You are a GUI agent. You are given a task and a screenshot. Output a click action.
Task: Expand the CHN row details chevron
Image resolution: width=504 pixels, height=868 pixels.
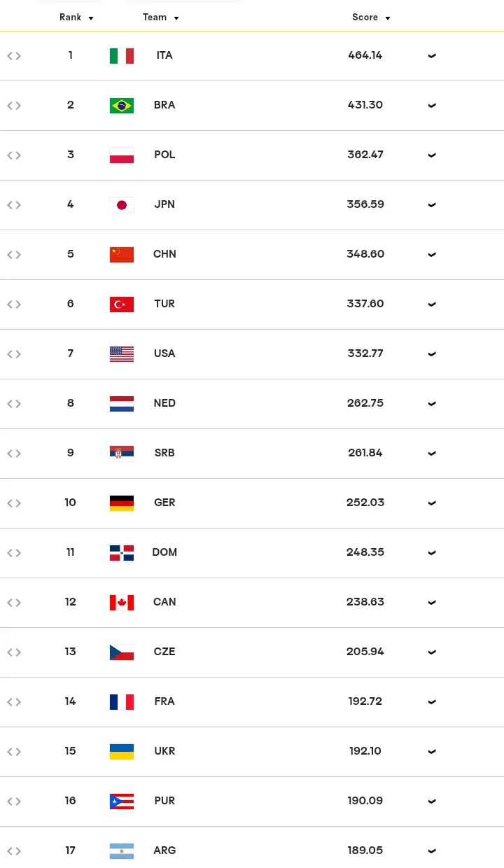[x=432, y=255]
